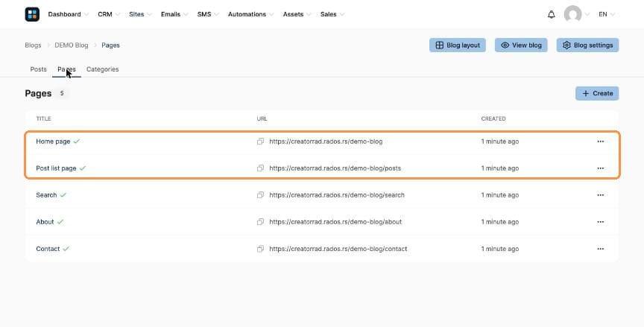Open the Post list page title
The image size is (644, 327).
pyautogui.click(x=56, y=168)
